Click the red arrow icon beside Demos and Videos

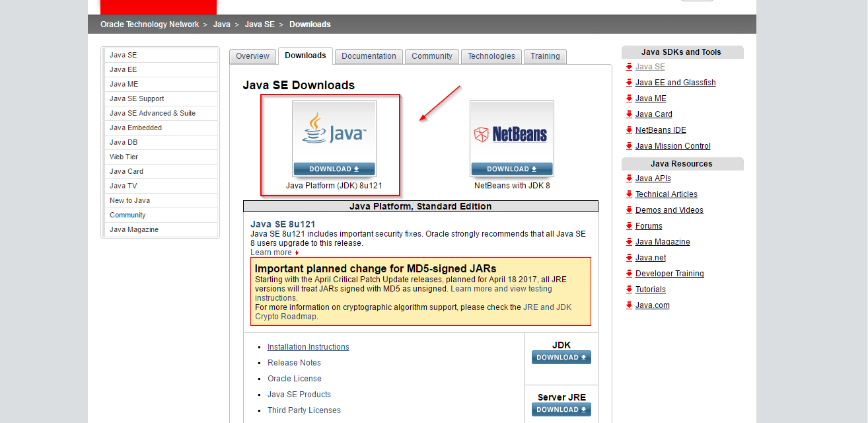pyautogui.click(x=630, y=210)
